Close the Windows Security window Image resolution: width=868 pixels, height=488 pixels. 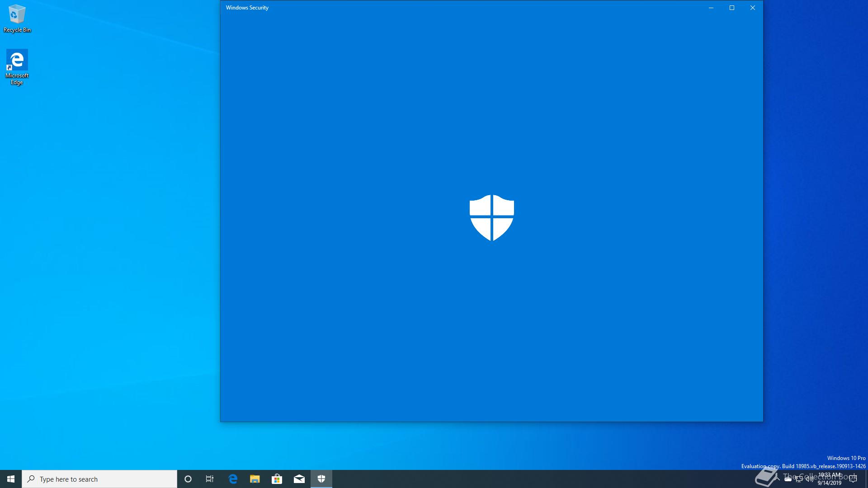click(753, 8)
